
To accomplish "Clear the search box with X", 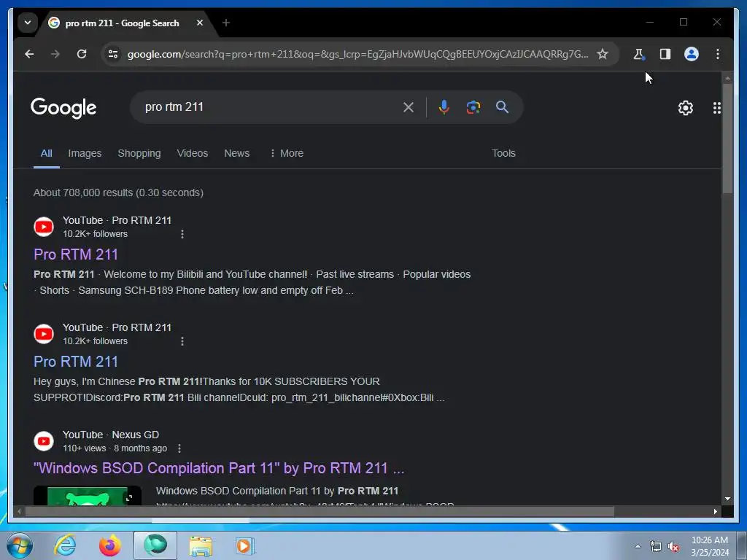I will pos(409,107).
